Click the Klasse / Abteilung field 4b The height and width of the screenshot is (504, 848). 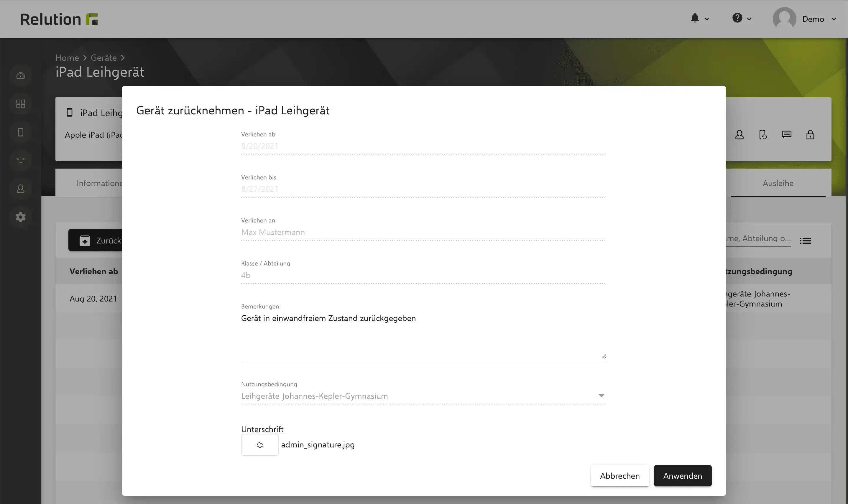pyautogui.click(x=423, y=276)
